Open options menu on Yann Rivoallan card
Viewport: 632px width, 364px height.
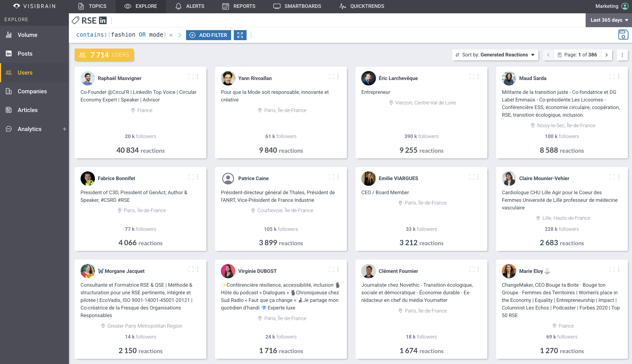[338, 77]
